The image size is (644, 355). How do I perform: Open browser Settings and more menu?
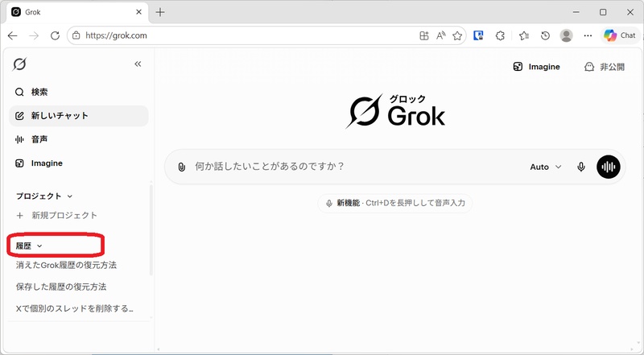coord(588,35)
